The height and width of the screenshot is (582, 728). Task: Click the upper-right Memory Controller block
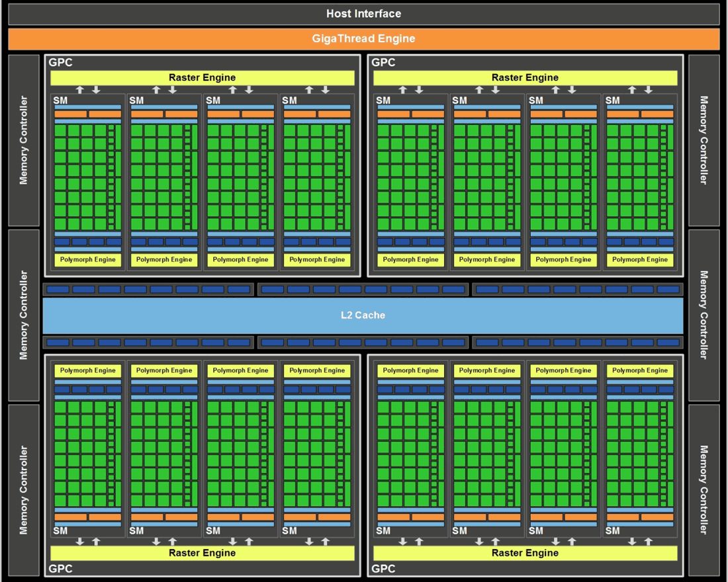pyautogui.click(x=704, y=140)
